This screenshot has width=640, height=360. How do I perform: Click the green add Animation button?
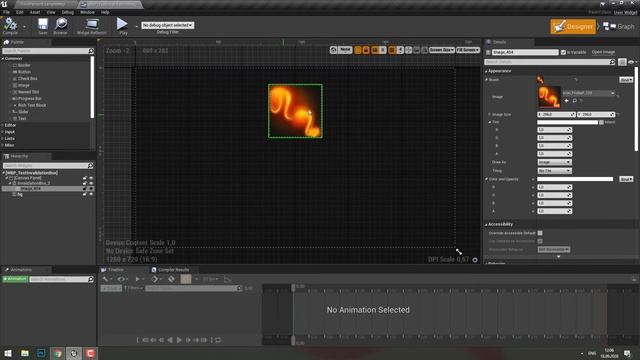pos(15,279)
